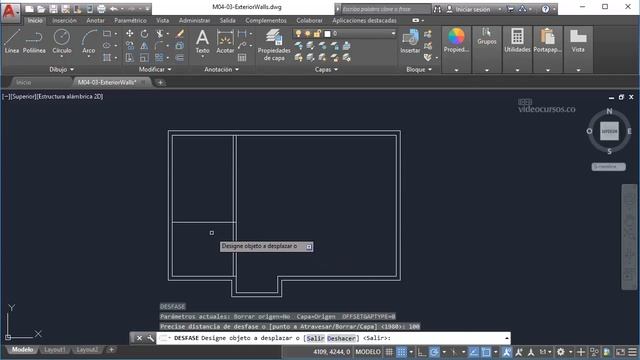Open the AutoCAD application menu logo
The height and width of the screenshot is (360, 640).
coord(10,12)
